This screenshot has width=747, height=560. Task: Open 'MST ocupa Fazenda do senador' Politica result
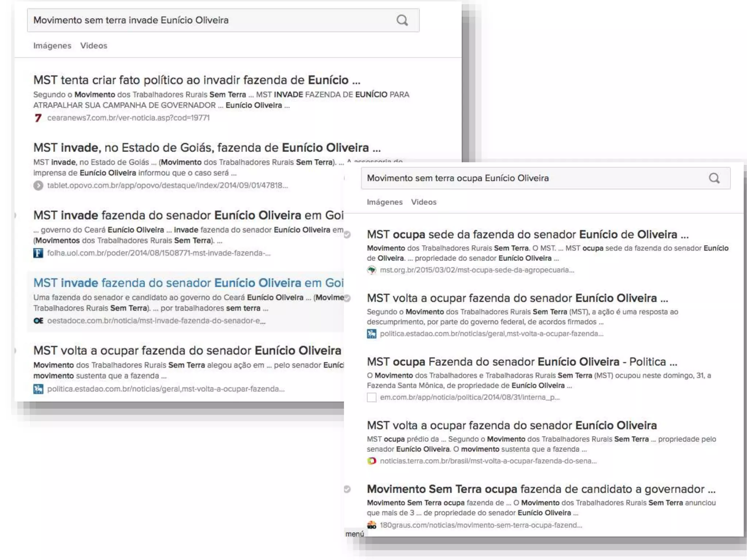(x=522, y=362)
